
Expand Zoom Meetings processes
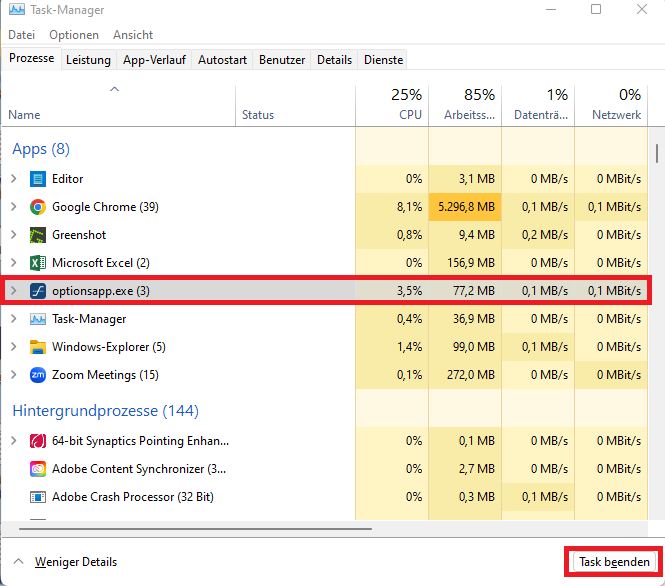(x=14, y=374)
